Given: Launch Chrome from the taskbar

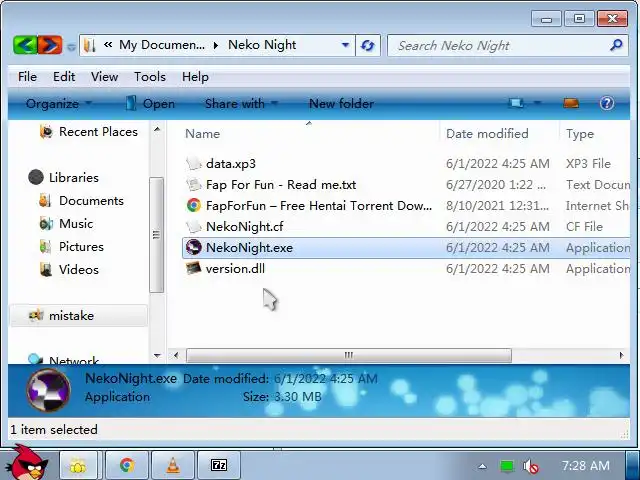Looking at the screenshot, I should [x=127, y=465].
